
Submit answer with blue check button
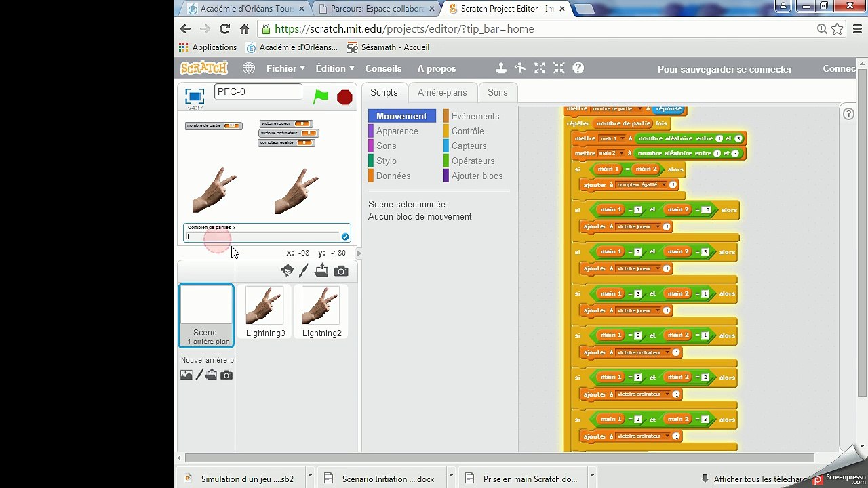345,237
